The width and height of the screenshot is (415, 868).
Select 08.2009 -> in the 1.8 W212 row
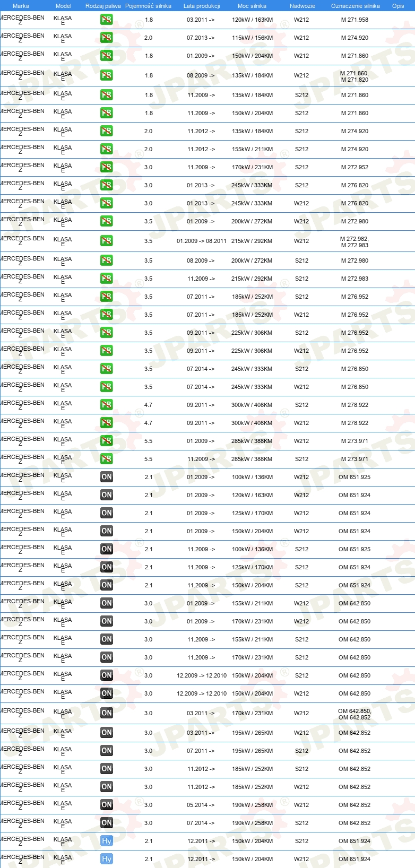pyautogui.click(x=201, y=75)
